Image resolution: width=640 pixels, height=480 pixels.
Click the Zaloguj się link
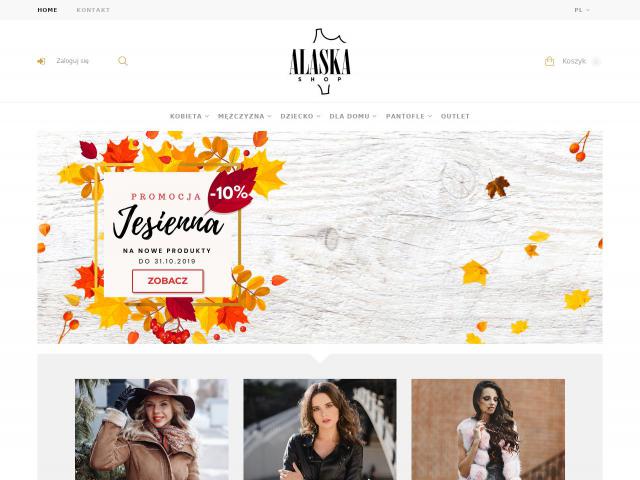point(72,61)
